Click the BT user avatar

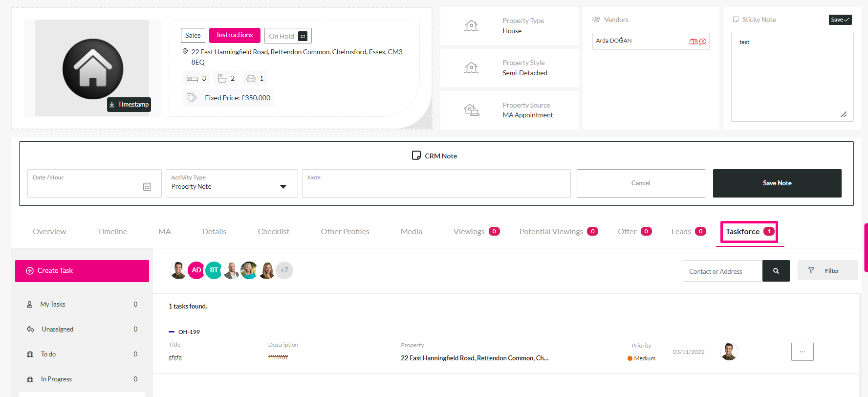(x=214, y=270)
